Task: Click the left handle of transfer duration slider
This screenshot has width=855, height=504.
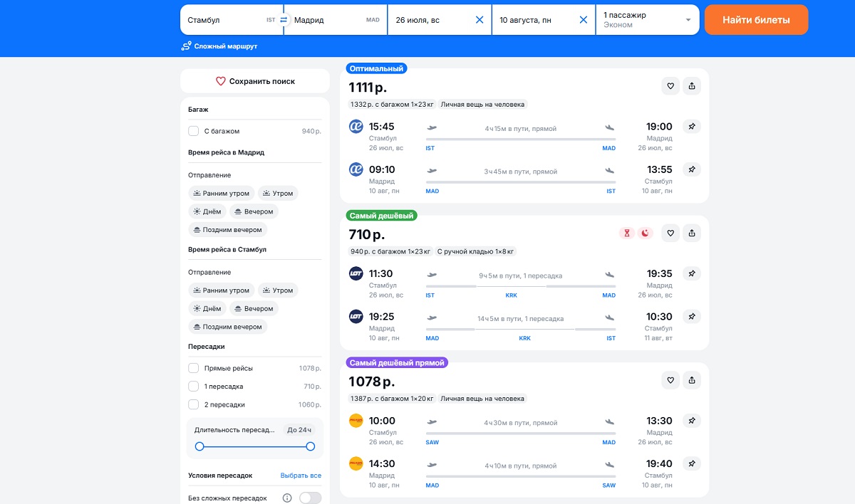Action: point(199,446)
